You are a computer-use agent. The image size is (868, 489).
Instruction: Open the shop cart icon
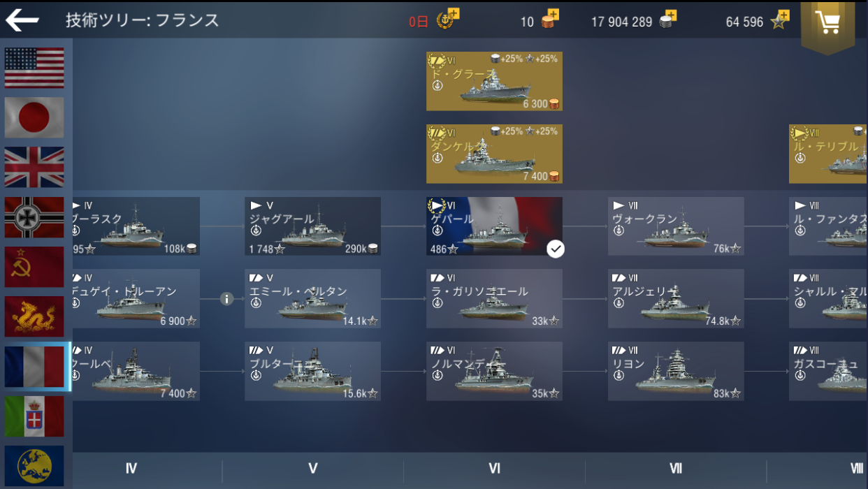(x=828, y=23)
